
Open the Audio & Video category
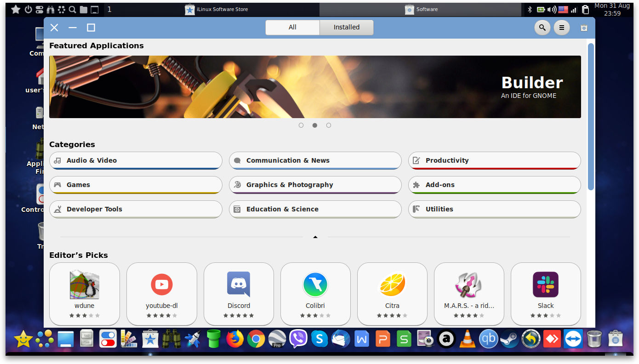point(136,160)
